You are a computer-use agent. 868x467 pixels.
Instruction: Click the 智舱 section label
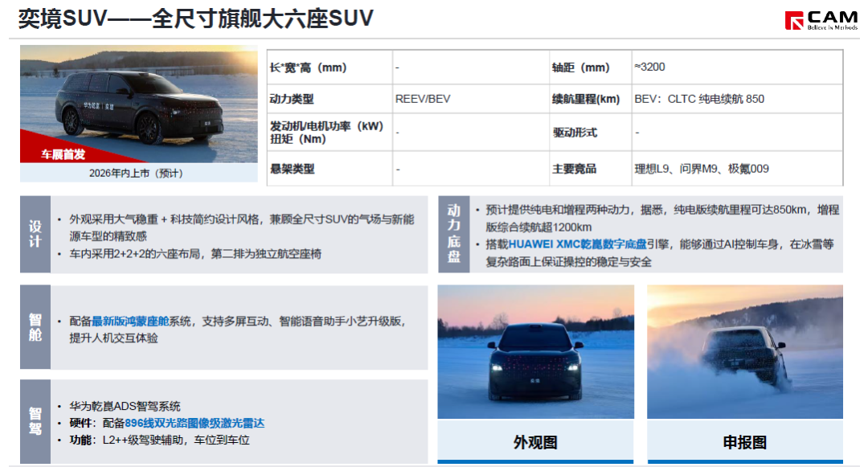(x=35, y=327)
